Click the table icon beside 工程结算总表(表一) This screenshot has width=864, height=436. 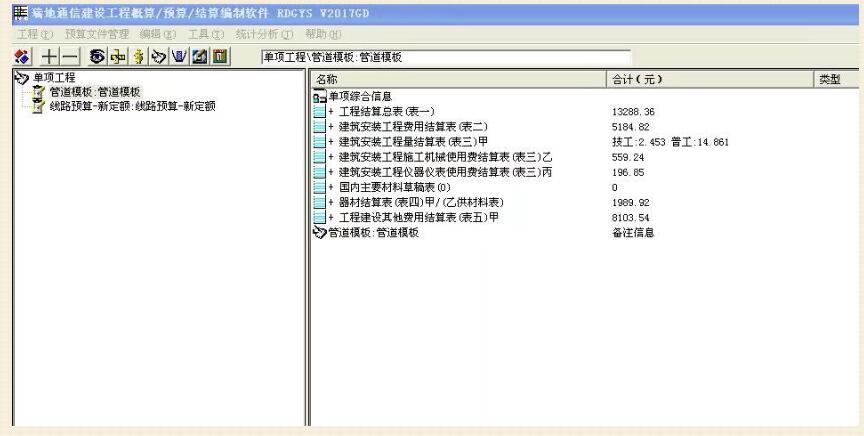319,111
